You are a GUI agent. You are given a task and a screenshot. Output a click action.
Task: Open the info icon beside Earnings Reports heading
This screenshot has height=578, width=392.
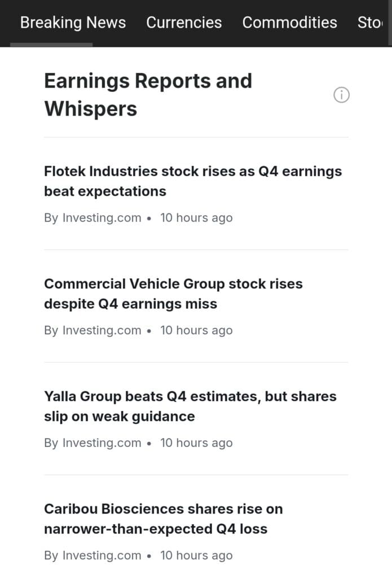point(341,95)
